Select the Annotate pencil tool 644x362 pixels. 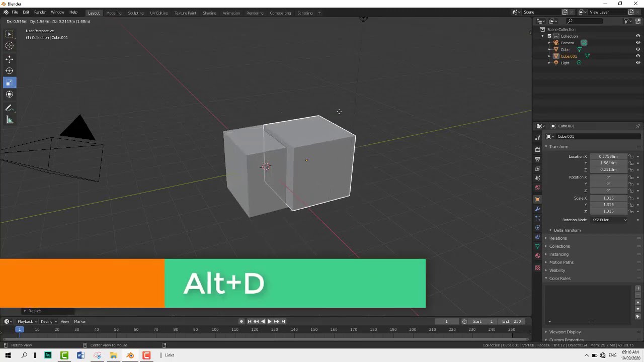click(x=9, y=108)
